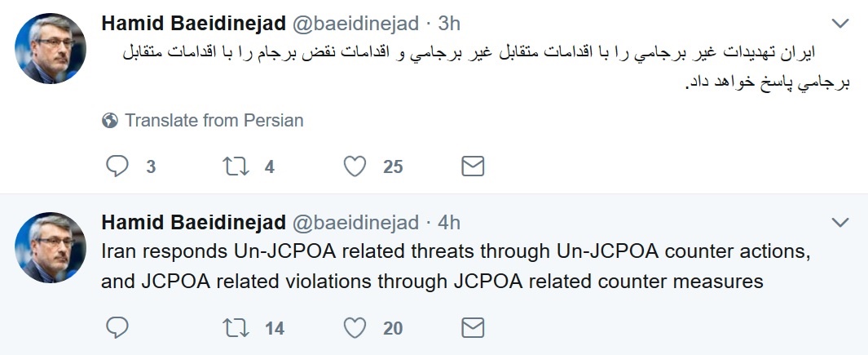Open the top tweet's chevron options menu
This screenshot has height=355, width=868.
click(840, 24)
